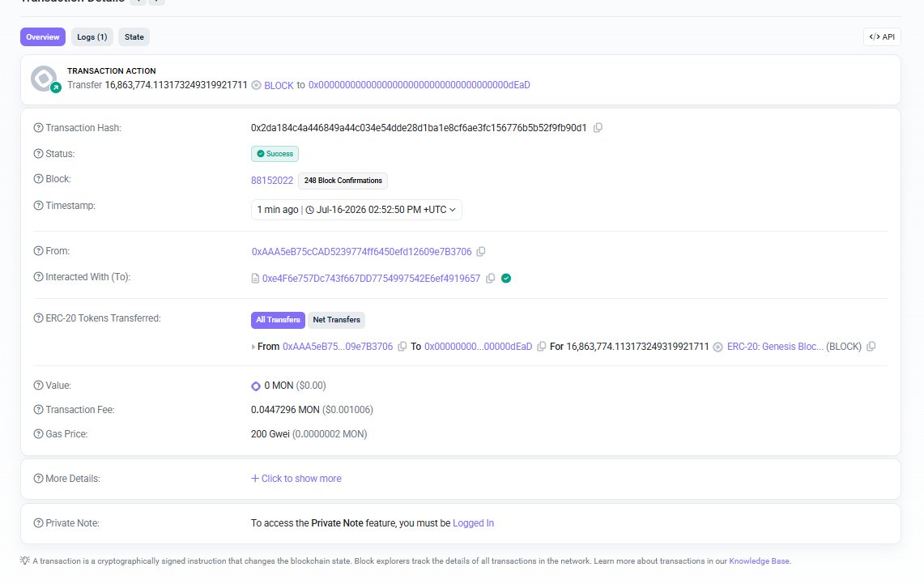
Task: Click Block help icon
Action: point(38,179)
